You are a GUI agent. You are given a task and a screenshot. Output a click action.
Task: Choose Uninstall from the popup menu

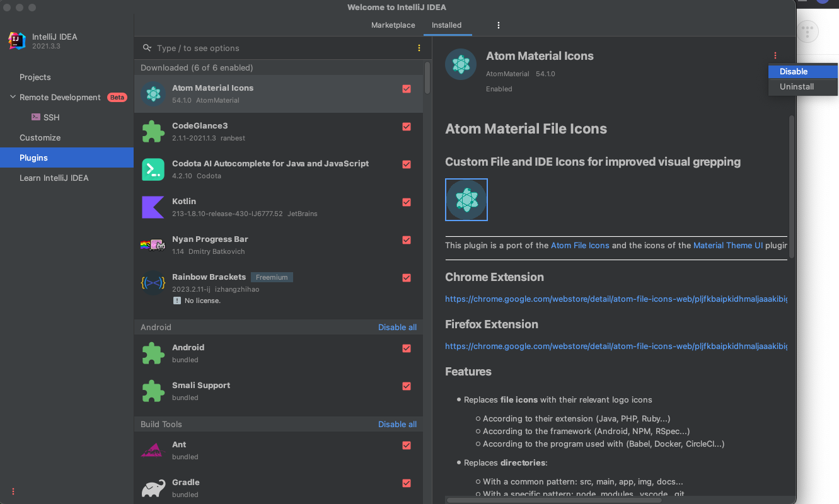(x=802, y=86)
